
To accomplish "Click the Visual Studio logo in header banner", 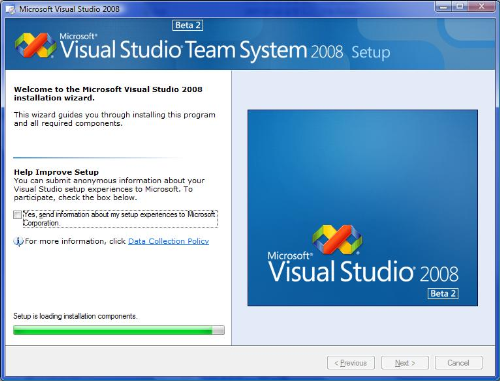I will pos(35,45).
